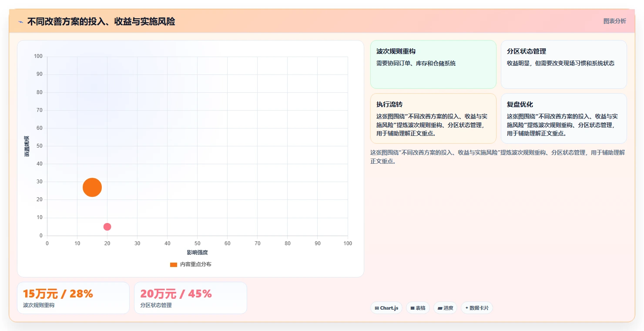
Task: Click 需要协同订单、库存和仓储系统 description text
Action: [x=416, y=63]
